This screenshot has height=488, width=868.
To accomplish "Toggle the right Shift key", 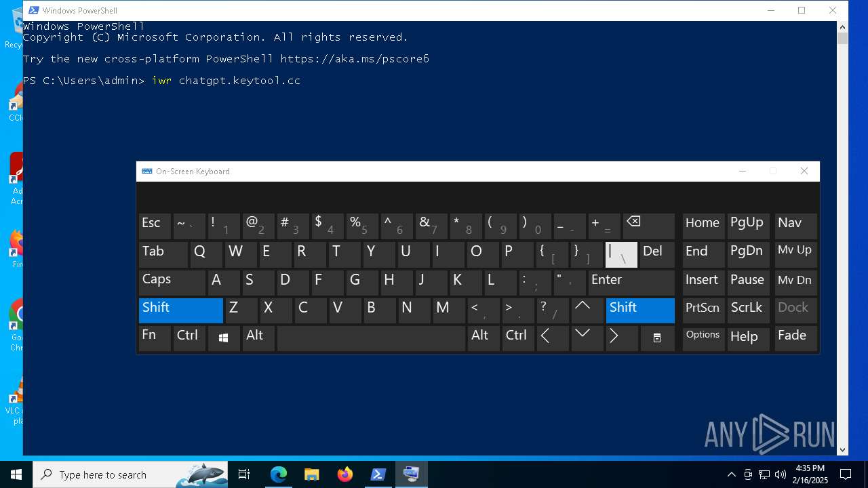I will point(640,310).
